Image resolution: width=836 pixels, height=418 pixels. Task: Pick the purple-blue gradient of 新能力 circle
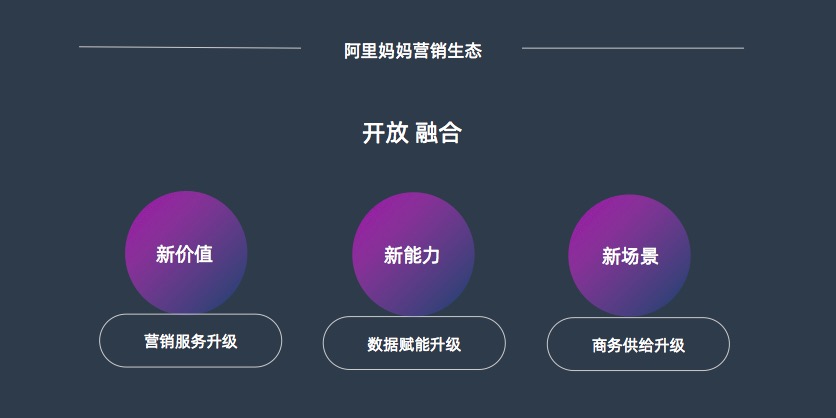pyautogui.click(x=413, y=254)
